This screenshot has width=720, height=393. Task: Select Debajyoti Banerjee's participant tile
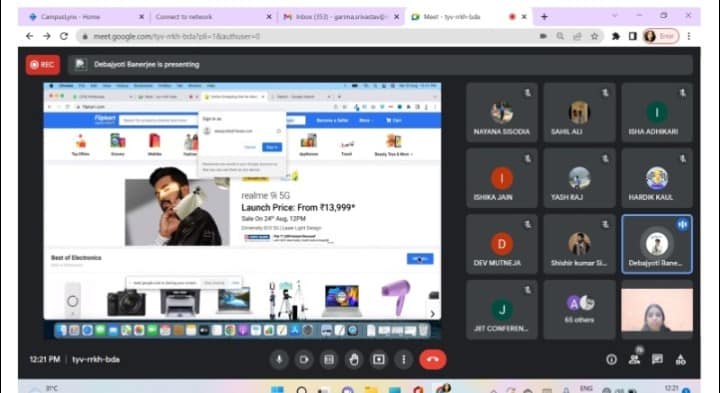(657, 244)
